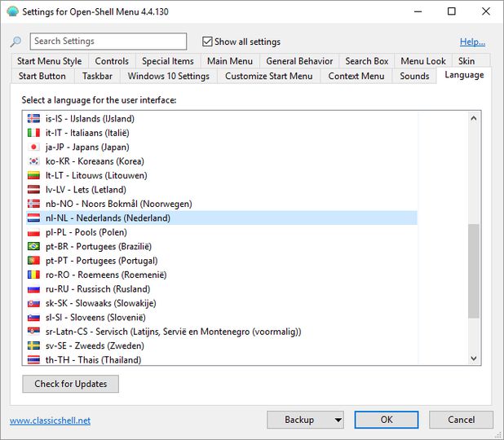This screenshot has width=504, height=440.
Task: Select 'ja-JP - Japans (Japan)' row
Action: pos(222,147)
